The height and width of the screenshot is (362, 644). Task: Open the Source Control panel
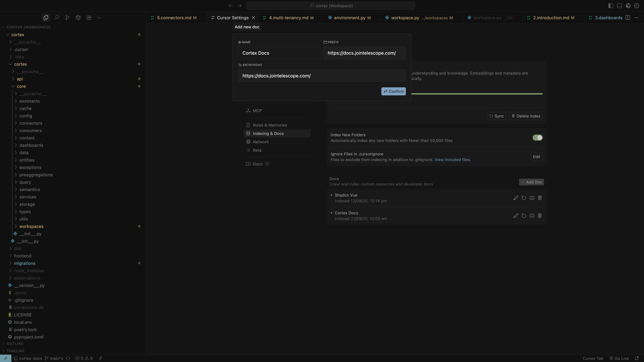pyautogui.click(x=67, y=17)
